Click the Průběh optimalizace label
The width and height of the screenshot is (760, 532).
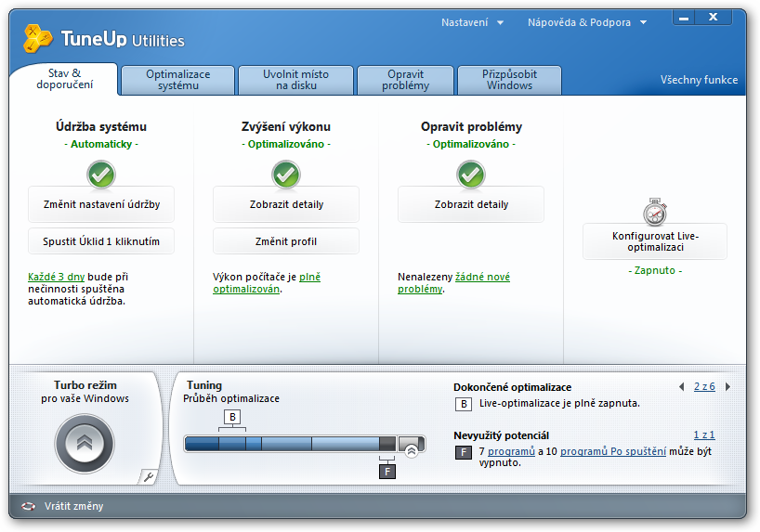pos(231,398)
